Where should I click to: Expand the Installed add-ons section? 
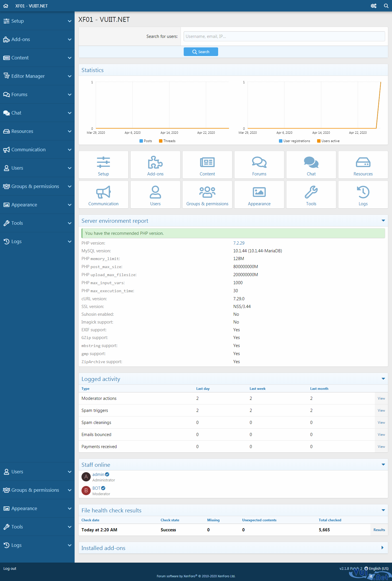[x=382, y=548]
